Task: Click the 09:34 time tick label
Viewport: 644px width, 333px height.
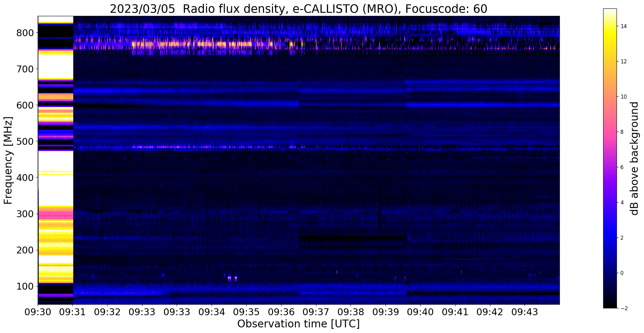Action: (212, 312)
